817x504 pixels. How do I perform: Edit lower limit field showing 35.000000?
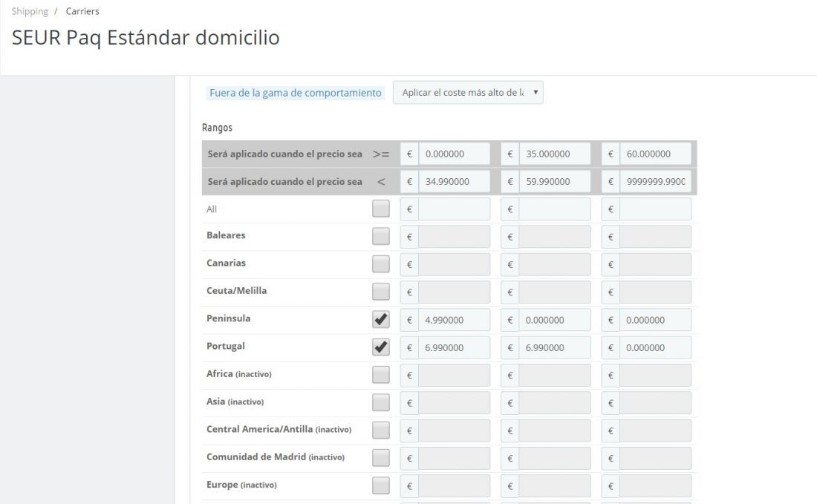point(554,154)
